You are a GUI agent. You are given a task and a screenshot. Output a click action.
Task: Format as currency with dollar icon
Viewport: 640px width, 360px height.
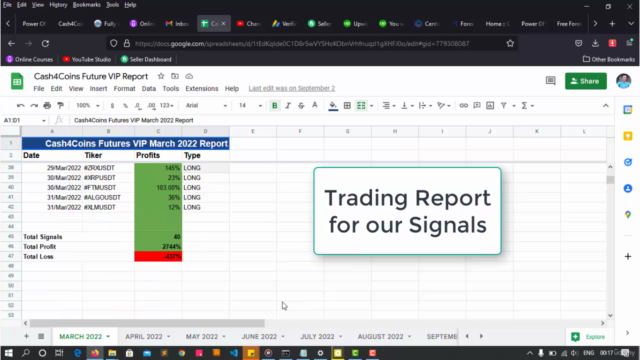coord(112,106)
